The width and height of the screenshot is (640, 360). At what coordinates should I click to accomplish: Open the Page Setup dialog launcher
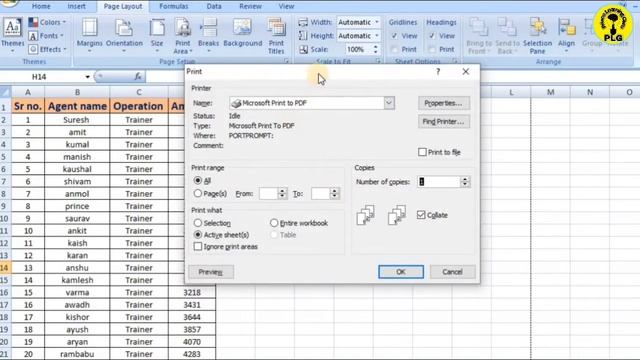pyautogui.click(x=287, y=61)
